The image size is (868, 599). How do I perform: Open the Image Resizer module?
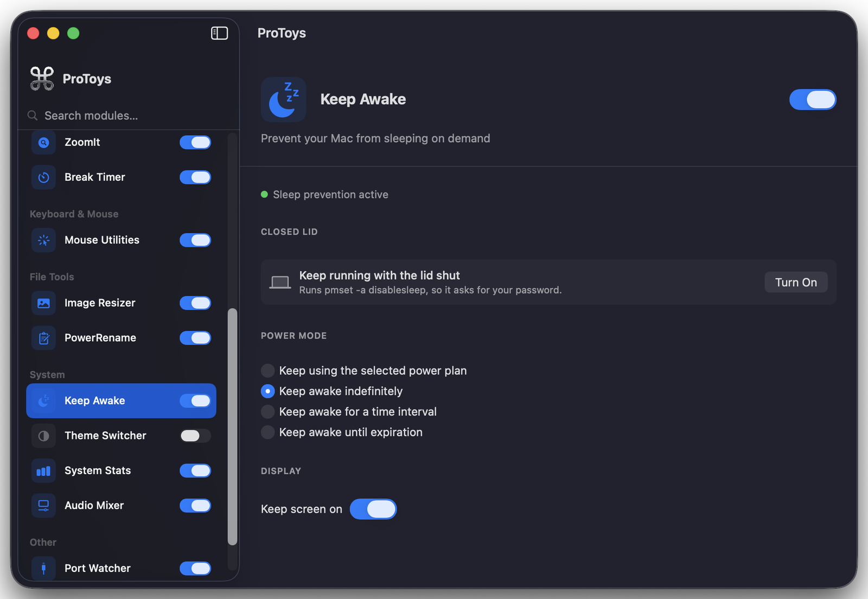[x=121, y=303]
